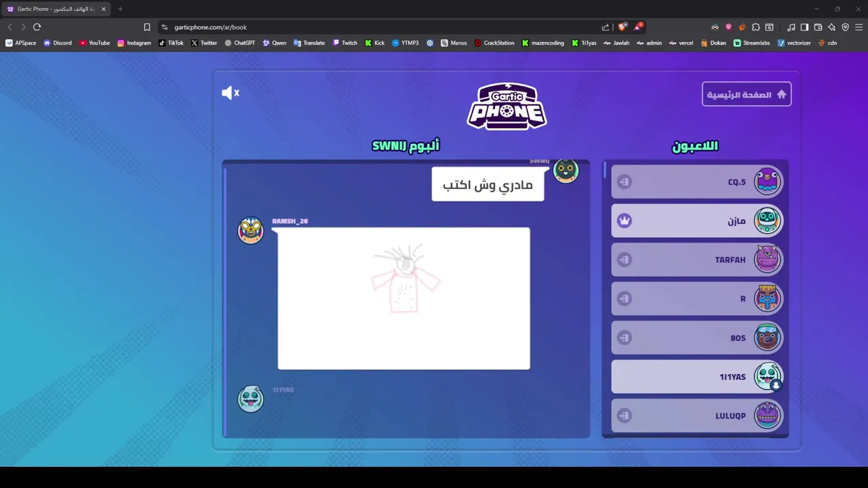Image resolution: width=868 pixels, height=488 pixels.
Task: Click RAMSH_26 avatar in album
Action: tap(250, 230)
